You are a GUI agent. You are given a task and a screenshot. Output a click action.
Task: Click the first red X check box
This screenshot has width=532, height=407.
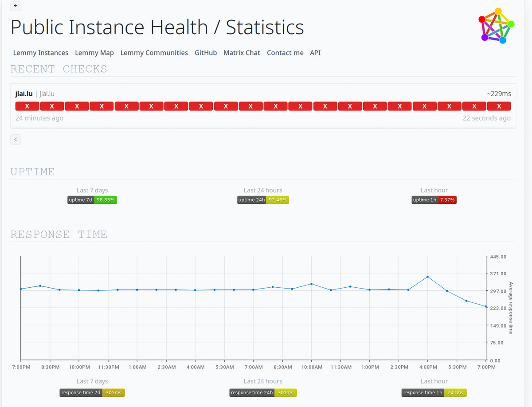click(x=27, y=106)
